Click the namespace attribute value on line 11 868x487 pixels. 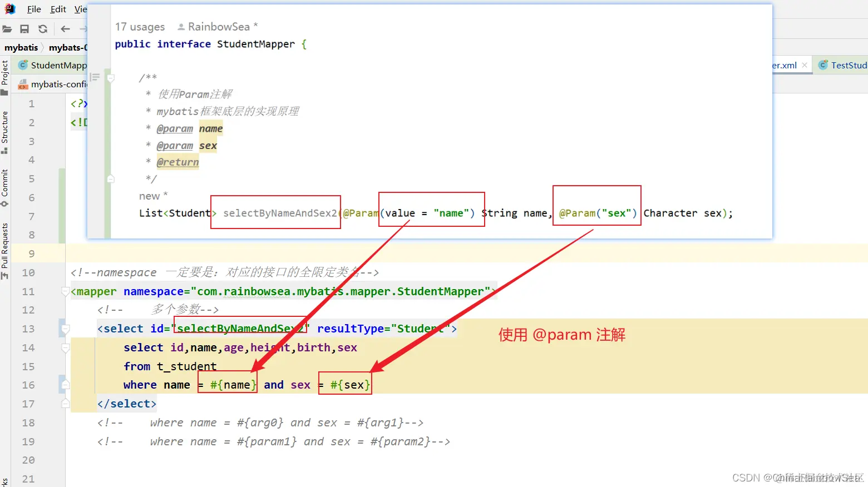coord(341,291)
